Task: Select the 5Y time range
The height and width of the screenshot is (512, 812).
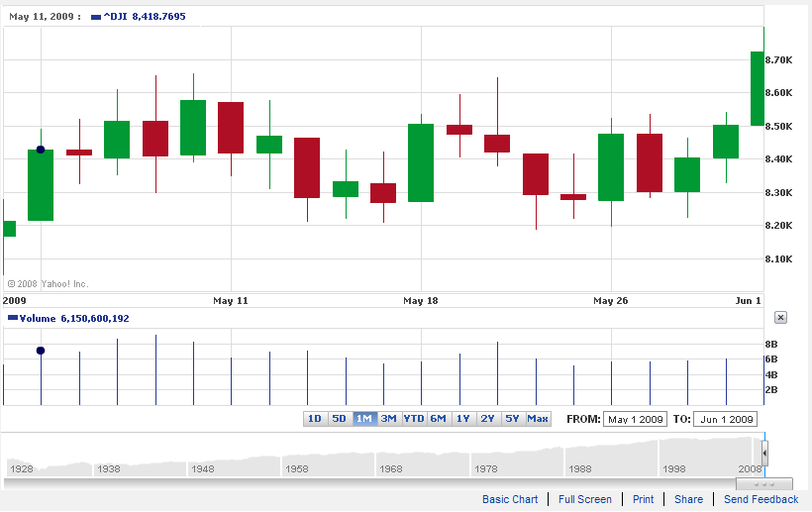Action: 513,419
